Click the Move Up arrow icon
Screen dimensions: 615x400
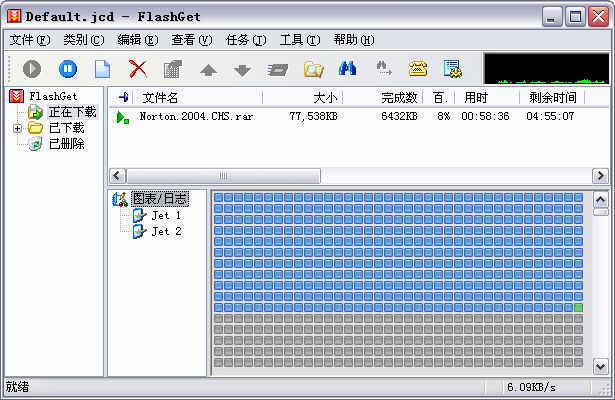pyautogui.click(x=208, y=70)
